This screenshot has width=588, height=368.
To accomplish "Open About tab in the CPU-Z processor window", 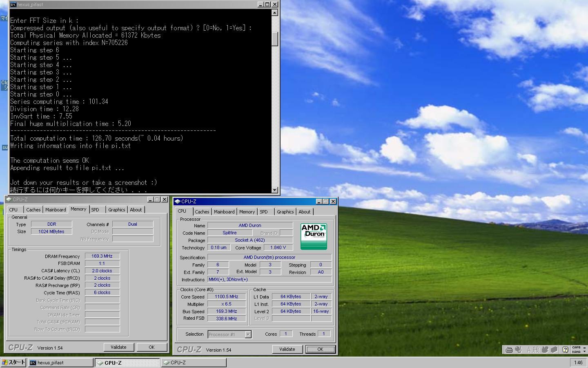I will (305, 212).
